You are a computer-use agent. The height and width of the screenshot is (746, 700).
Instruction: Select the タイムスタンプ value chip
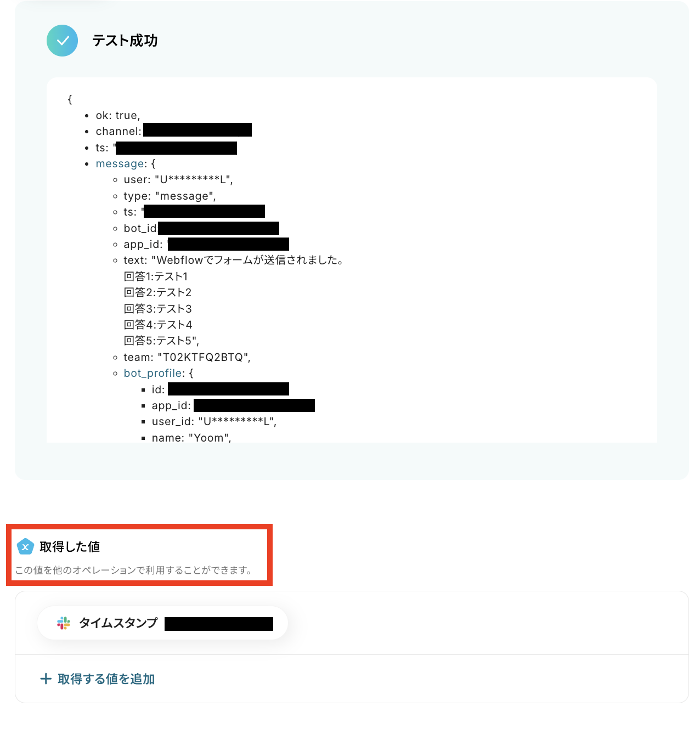(x=163, y=623)
